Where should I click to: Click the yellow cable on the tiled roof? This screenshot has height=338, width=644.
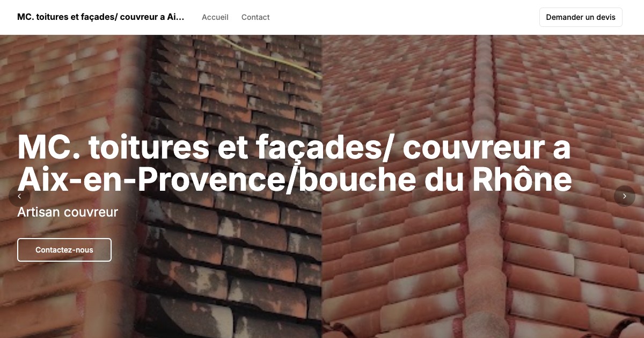coord(268,55)
